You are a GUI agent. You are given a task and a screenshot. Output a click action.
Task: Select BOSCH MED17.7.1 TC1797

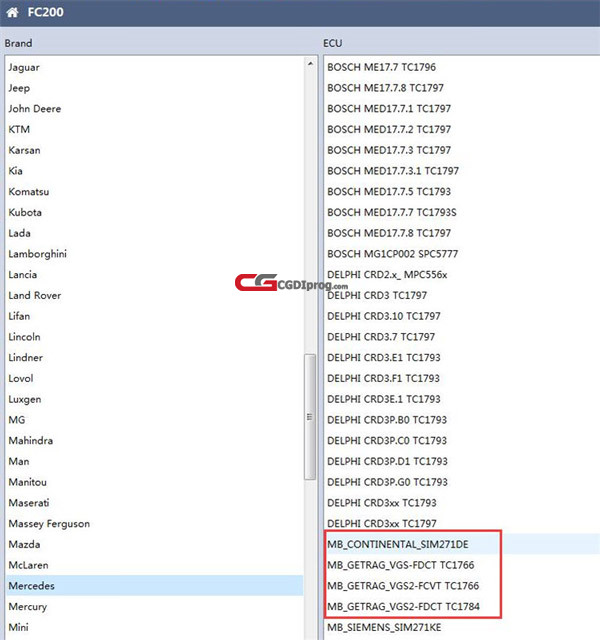(389, 109)
